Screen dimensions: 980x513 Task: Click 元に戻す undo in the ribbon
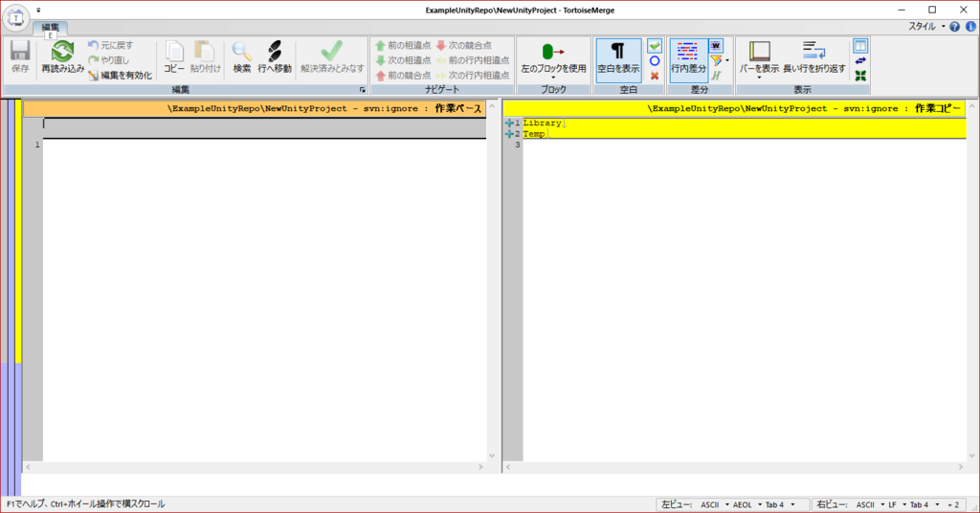point(111,46)
